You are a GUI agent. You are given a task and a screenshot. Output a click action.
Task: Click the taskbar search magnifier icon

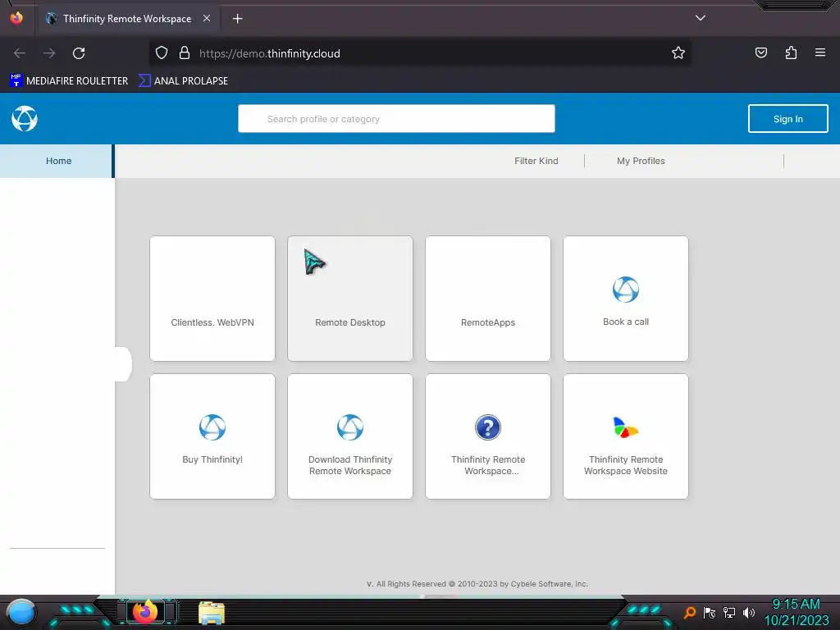(690, 612)
